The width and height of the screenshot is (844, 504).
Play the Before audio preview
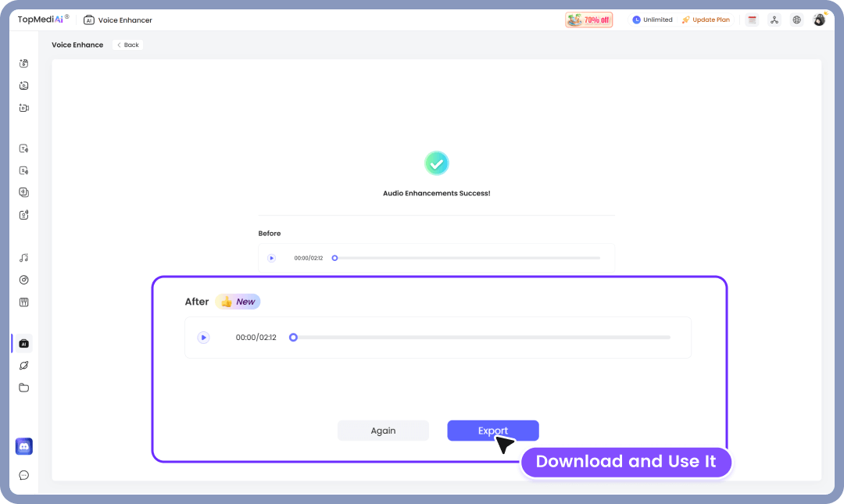(271, 257)
